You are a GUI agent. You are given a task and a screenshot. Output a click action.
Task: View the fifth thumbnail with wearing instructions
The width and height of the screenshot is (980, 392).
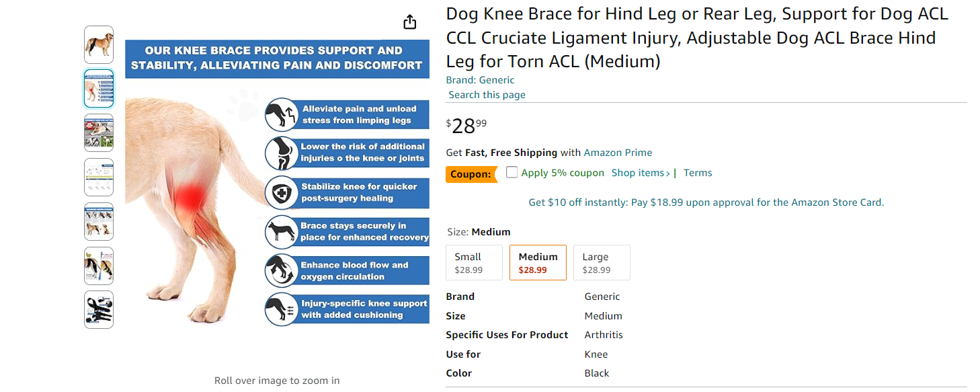tap(99, 222)
